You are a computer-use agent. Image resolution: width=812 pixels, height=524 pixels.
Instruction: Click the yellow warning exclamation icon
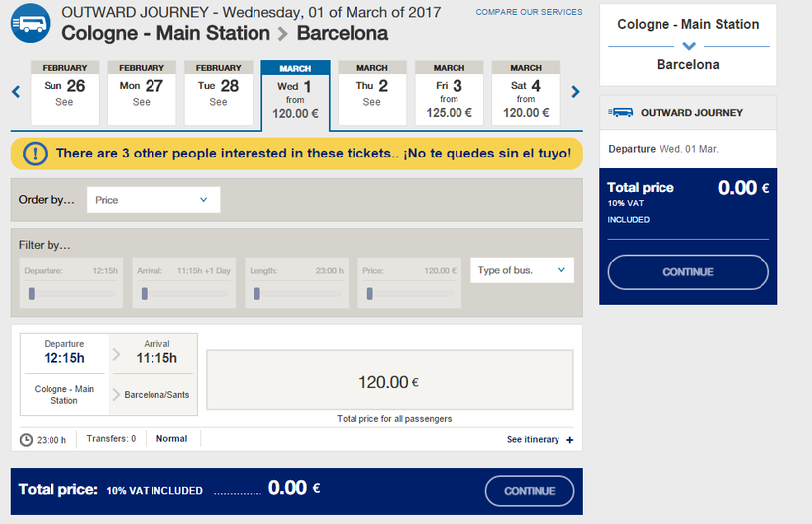click(x=36, y=154)
